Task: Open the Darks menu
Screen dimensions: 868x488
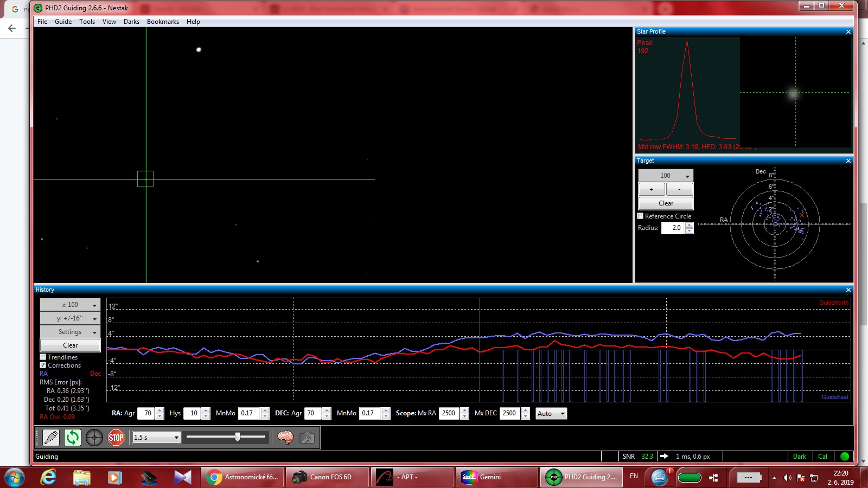Action: (x=131, y=22)
